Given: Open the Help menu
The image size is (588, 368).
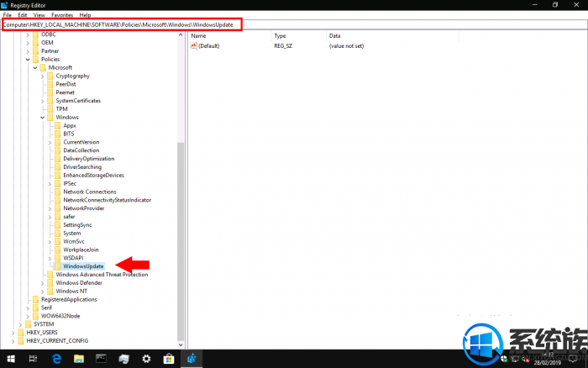Looking at the screenshot, I should tap(85, 15).
